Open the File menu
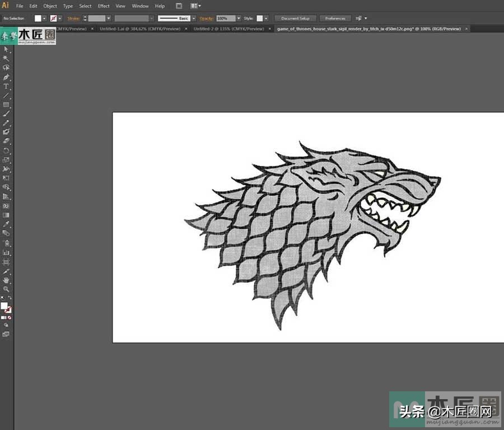The width and height of the screenshot is (504, 430). coord(20,6)
